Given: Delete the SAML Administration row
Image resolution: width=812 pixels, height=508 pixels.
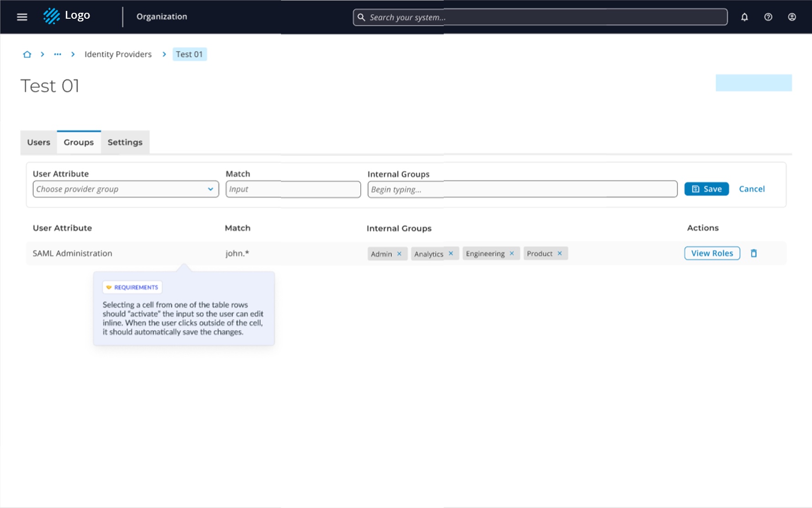Looking at the screenshot, I should [754, 253].
